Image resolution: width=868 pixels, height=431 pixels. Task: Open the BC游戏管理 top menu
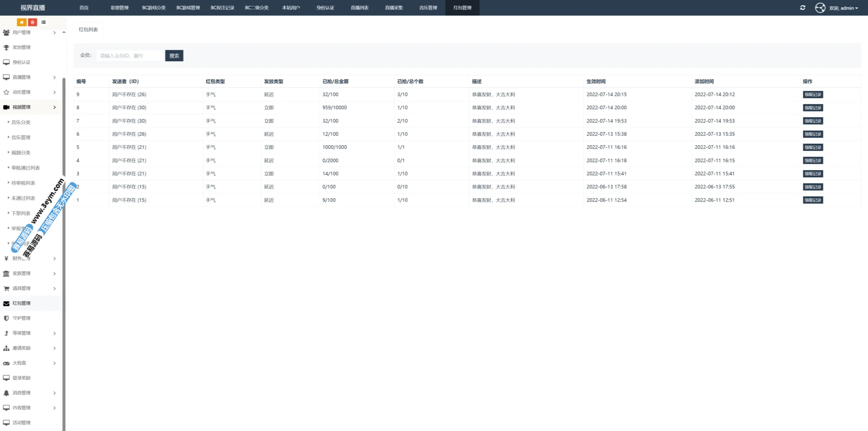tap(188, 8)
